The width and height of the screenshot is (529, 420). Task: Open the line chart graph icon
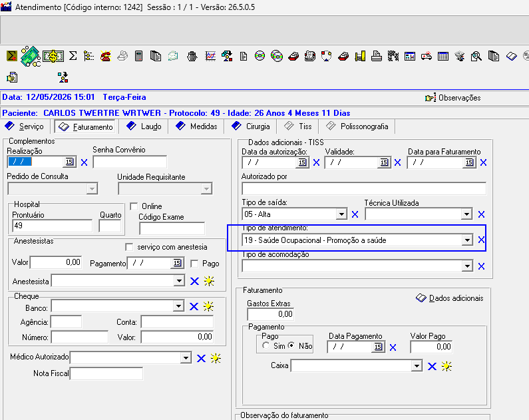[x=210, y=56]
